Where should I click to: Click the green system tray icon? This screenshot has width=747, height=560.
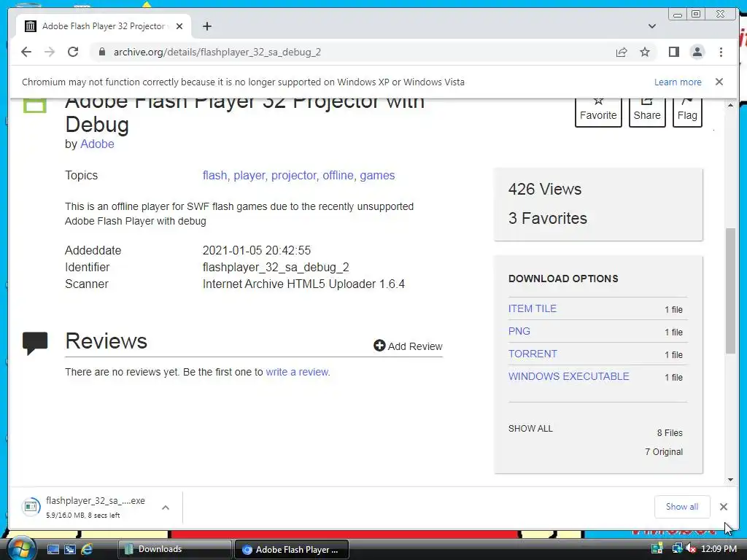657,548
